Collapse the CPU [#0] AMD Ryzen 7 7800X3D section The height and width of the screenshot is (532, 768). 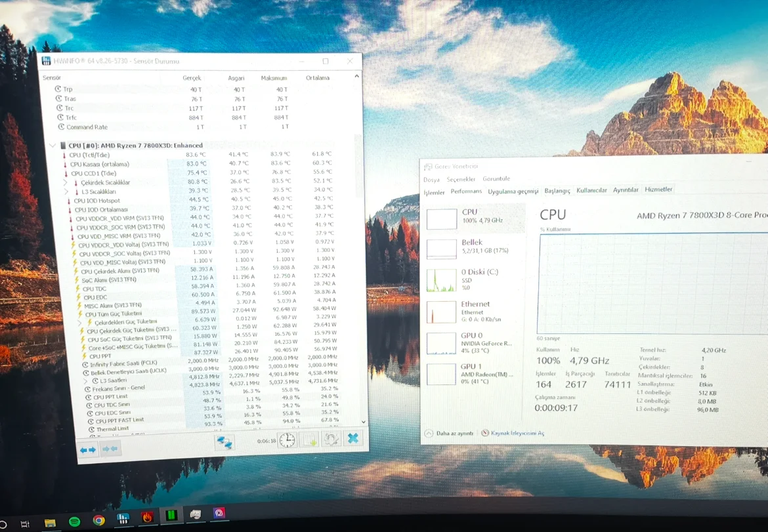pos(53,146)
